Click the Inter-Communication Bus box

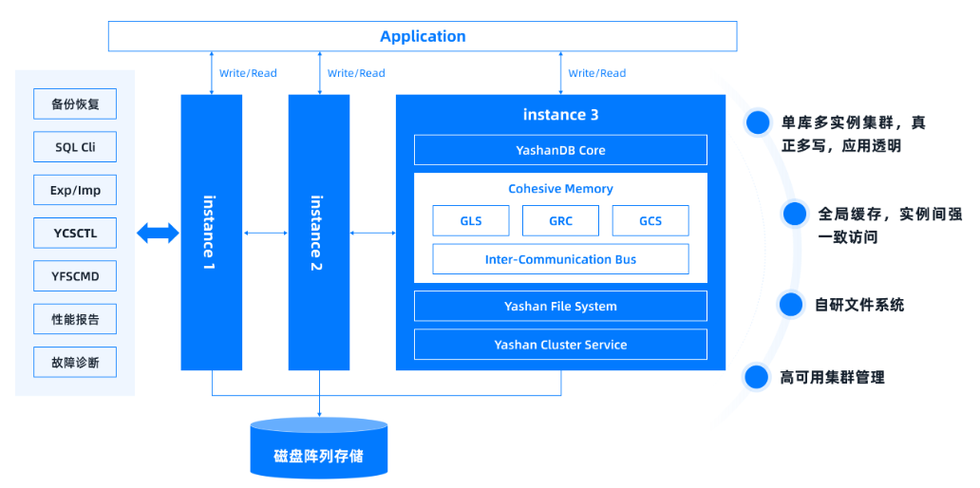coord(560,259)
